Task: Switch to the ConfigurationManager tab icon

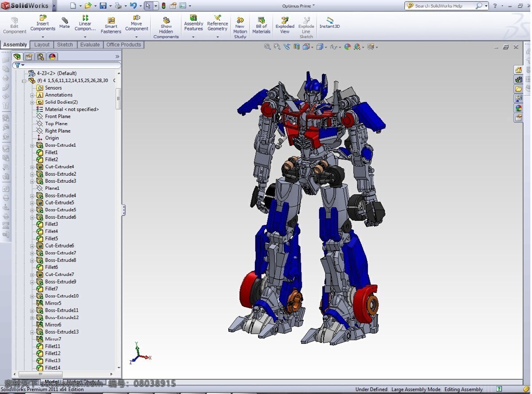Action: pos(41,56)
